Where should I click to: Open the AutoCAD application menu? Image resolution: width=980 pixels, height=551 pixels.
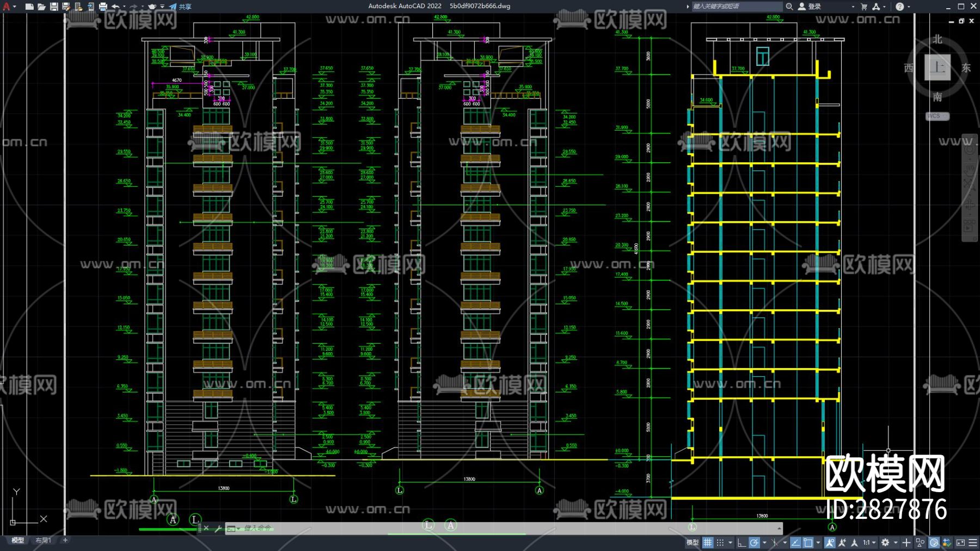tap(7, 7)
